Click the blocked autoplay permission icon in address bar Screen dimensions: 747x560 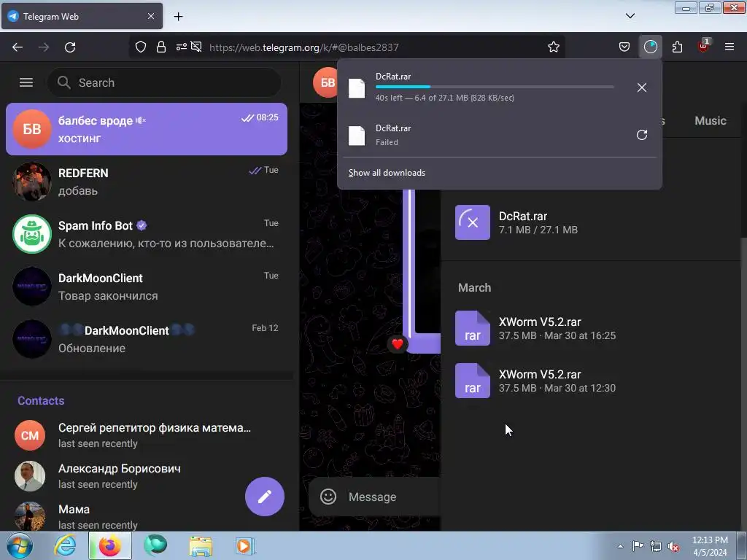[x=196, y=47]
